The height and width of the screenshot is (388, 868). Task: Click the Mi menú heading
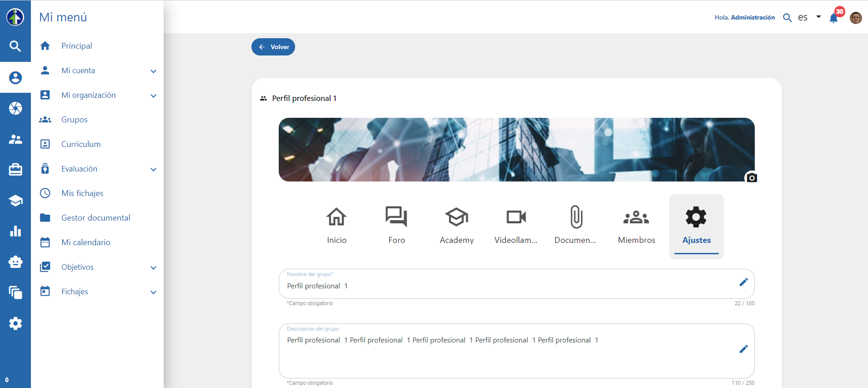coord(63,17)
